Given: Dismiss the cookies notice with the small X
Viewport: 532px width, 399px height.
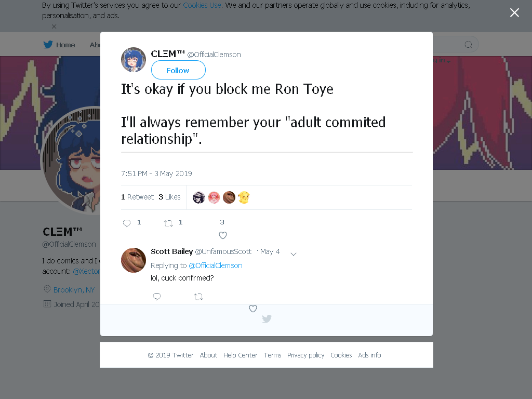Looking at the screenshot, I should [x=54, y=26].
